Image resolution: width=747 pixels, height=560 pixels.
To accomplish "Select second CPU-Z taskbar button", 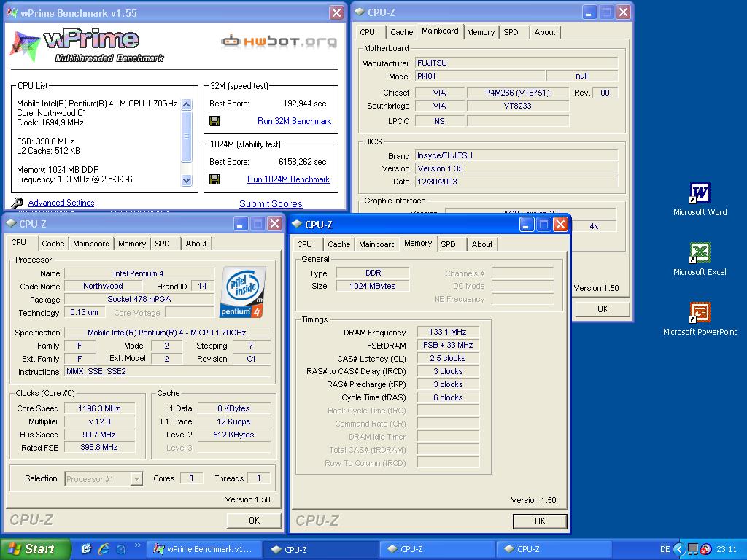I will pyautogui.click(x=438, y=549).
